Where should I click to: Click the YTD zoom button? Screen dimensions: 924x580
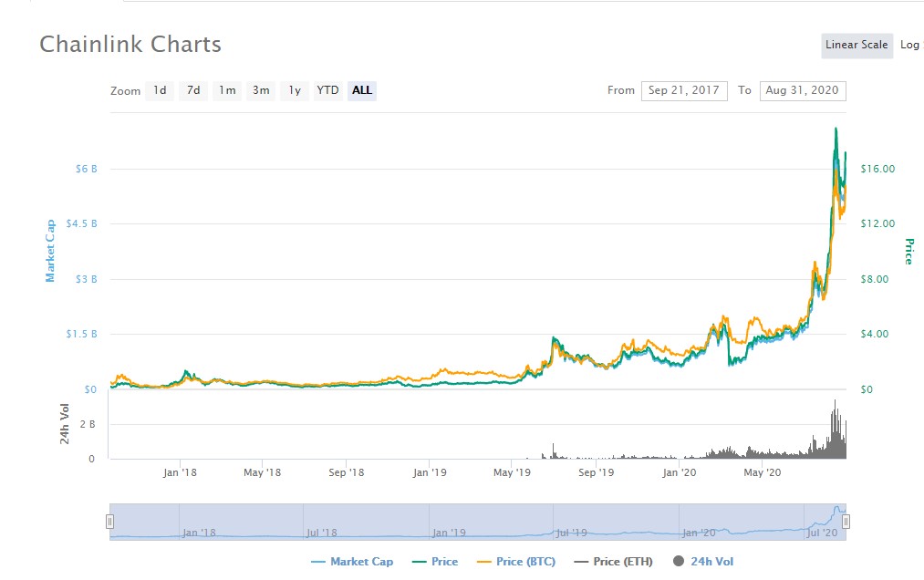[x=327, y=90]
